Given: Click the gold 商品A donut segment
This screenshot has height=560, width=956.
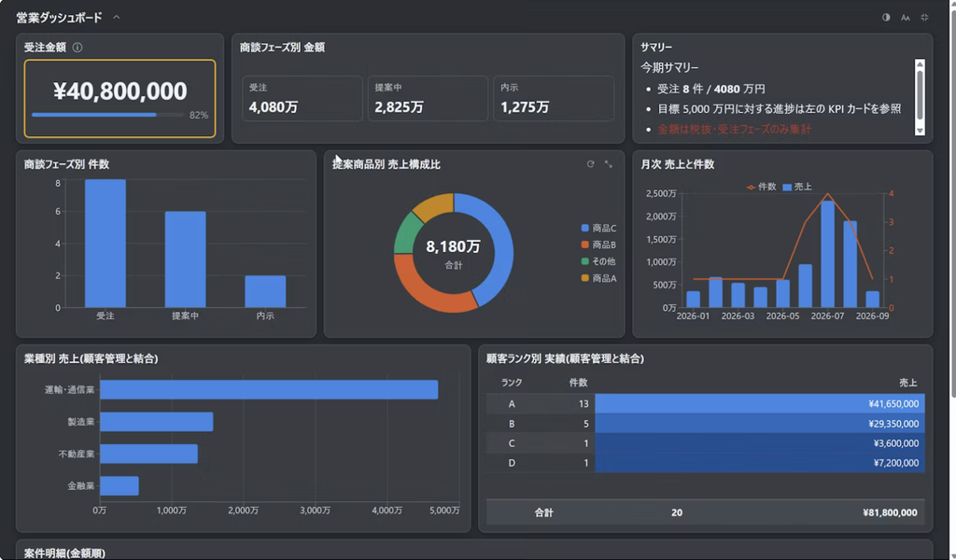Looking at the screenshot, I should tap(436, 206).
